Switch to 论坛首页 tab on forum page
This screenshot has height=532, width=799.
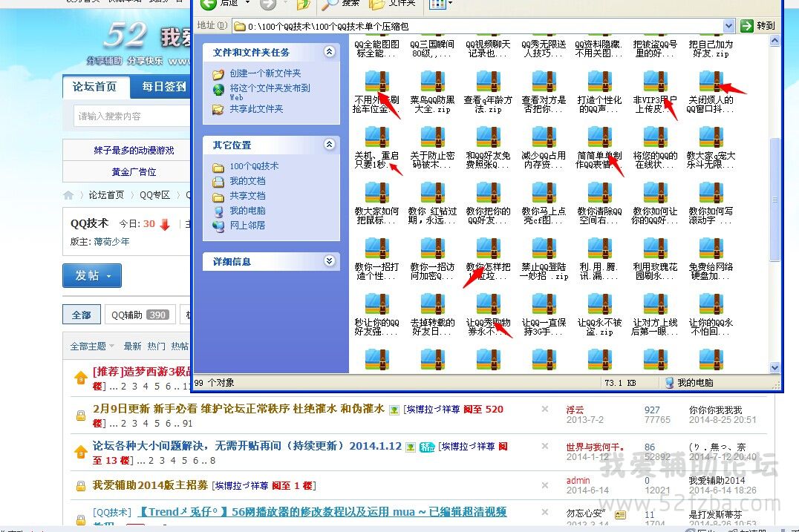(95, 87)
